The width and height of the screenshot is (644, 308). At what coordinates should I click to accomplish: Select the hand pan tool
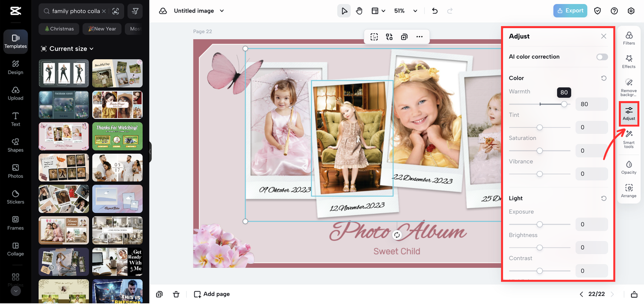[x=359, y=11]
